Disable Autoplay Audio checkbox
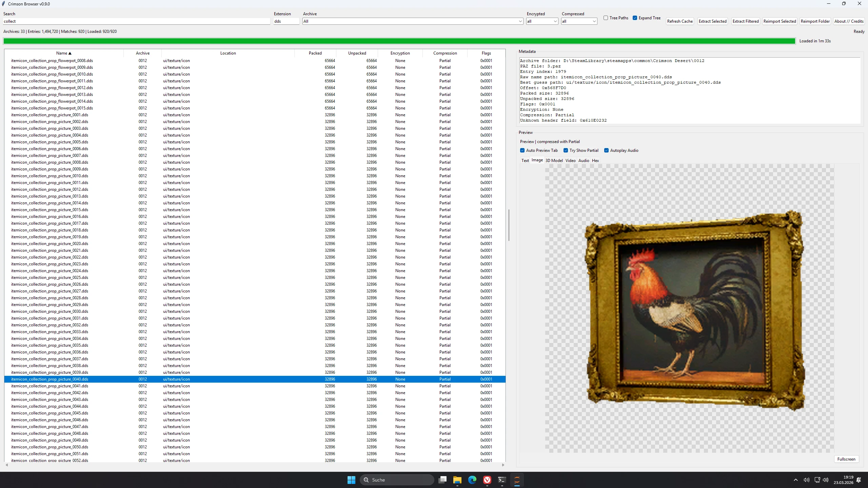This screenshot has height=488, width=868. [x=606, y=150]
